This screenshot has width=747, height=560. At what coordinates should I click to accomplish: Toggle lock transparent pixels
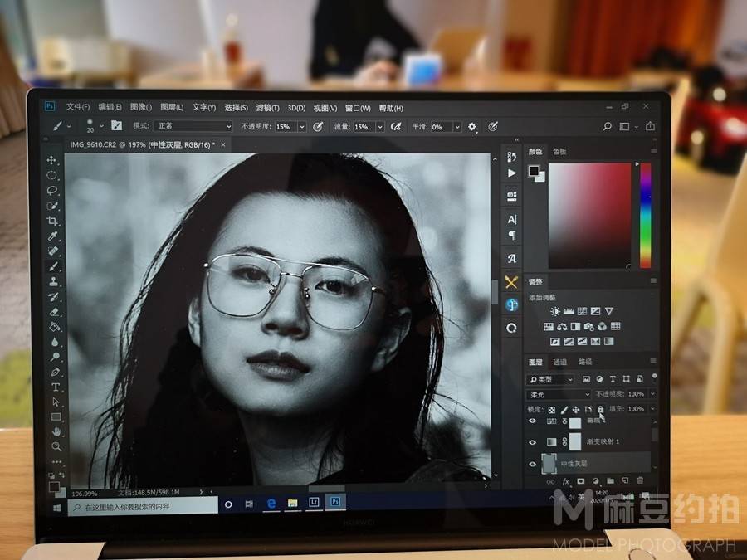tap(551, 410)
